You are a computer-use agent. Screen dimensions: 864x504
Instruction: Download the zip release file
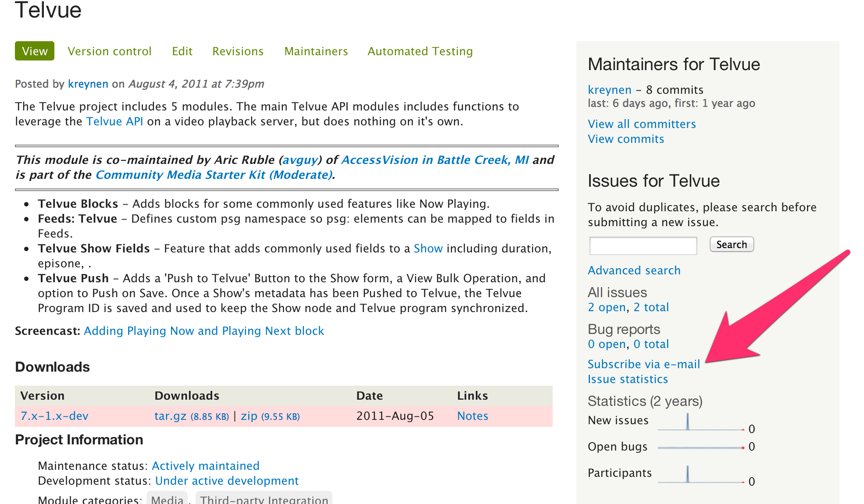coord(249,416)
